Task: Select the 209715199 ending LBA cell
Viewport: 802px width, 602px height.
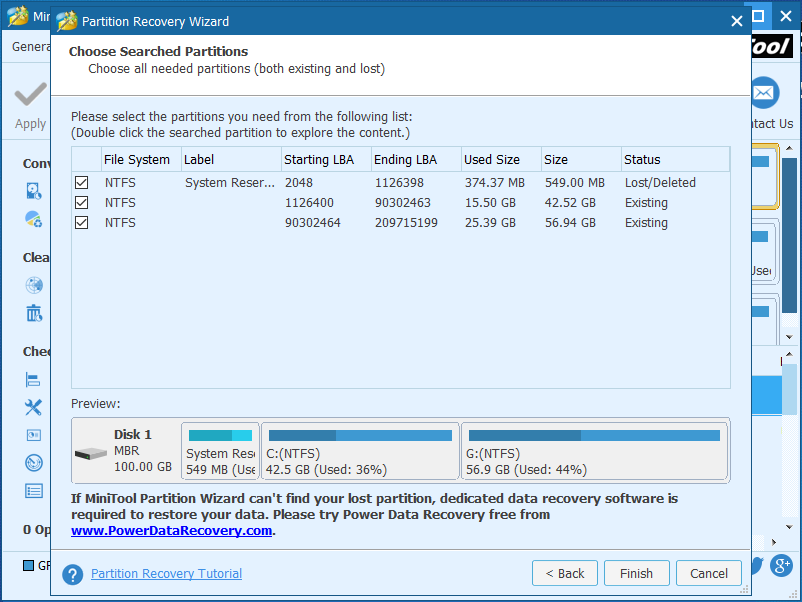Action: (406, 222)
